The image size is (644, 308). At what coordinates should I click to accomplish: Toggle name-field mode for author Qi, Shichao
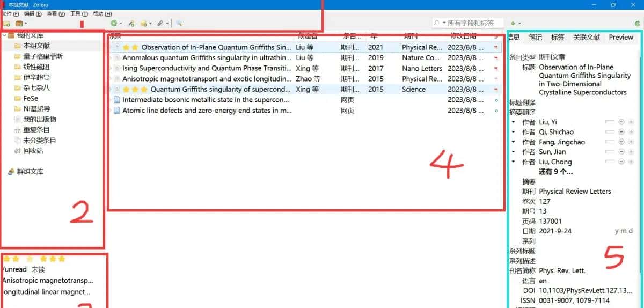[x=609, y=132]
